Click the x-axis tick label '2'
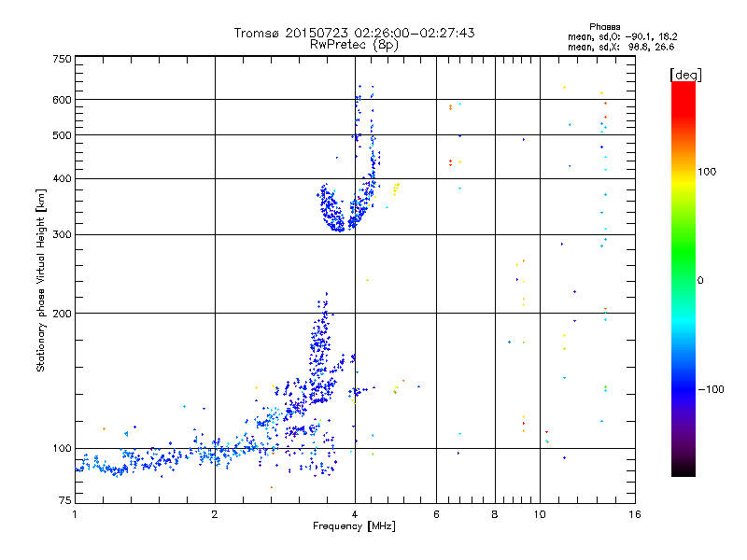The width and height of the screenshot is (747, 560). [215, 514]
